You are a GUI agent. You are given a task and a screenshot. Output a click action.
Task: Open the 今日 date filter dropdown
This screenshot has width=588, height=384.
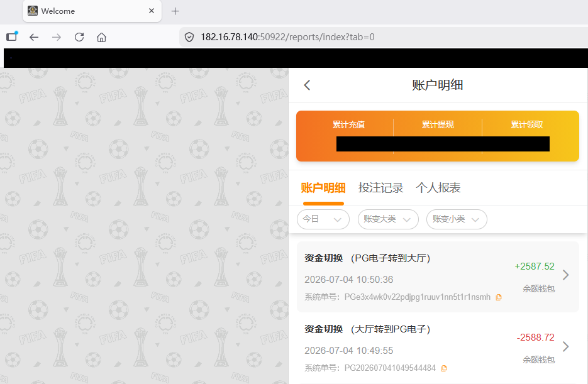point(323,219)
